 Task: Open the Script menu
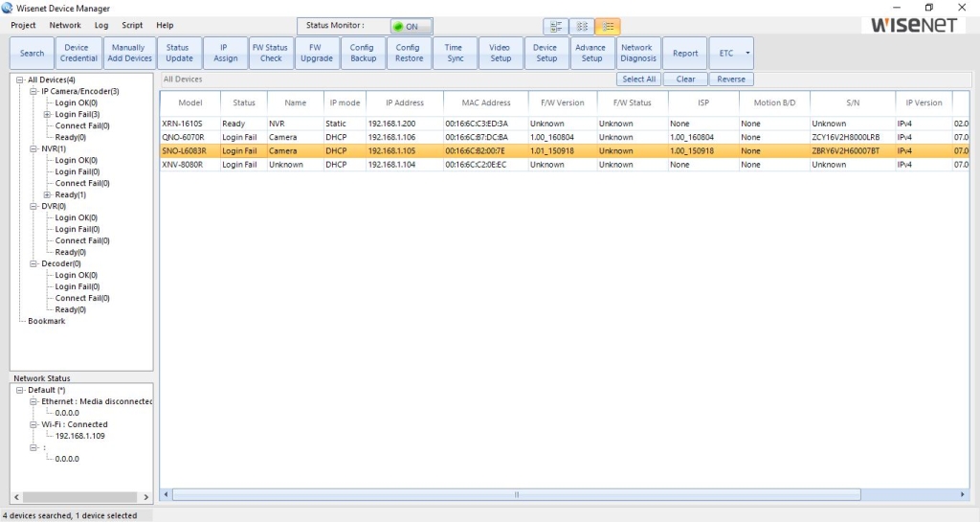(132, 25)
